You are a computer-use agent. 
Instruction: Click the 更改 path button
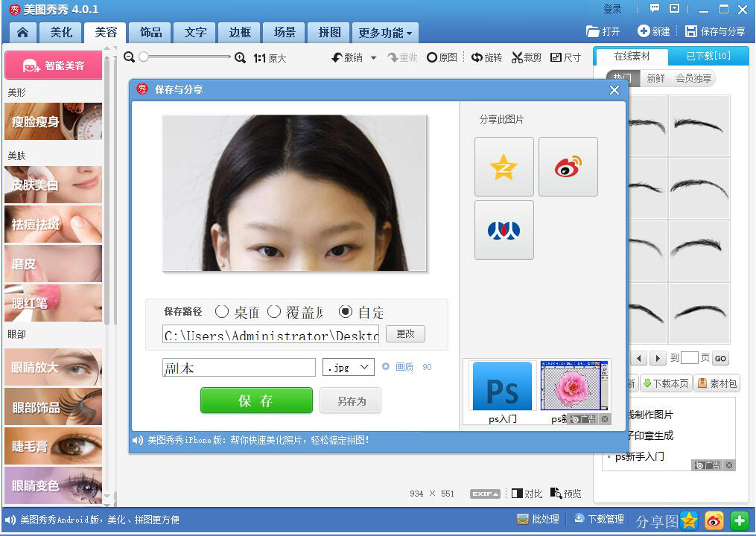point(405,334)
